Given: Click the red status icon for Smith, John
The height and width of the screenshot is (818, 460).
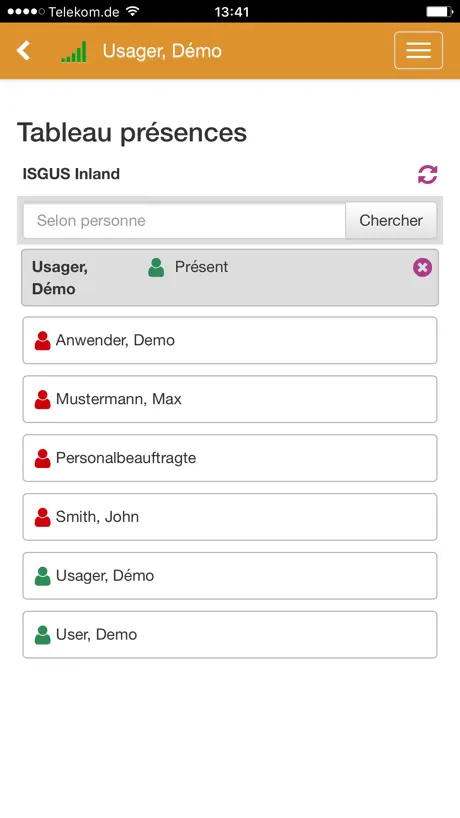Looking at the screenshot, I should (x=43, y=517).
